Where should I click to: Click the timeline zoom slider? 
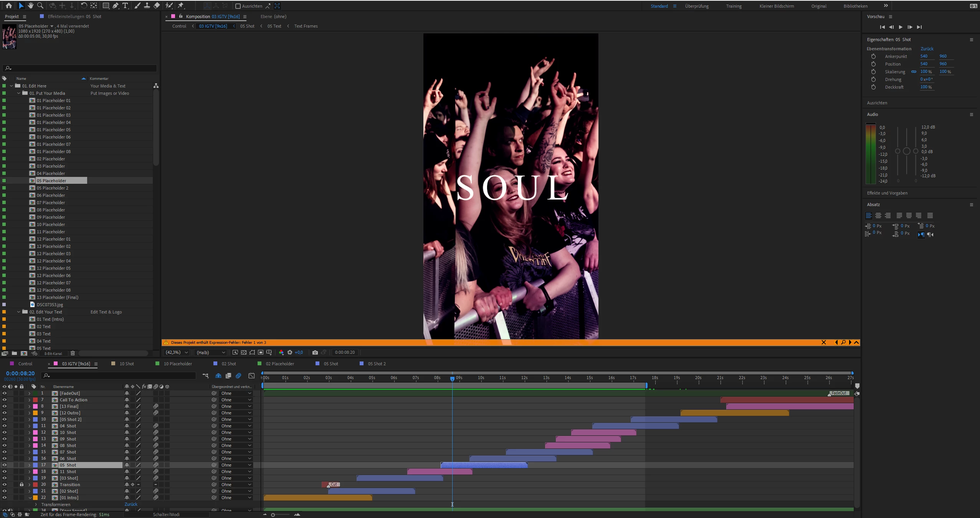273,515
